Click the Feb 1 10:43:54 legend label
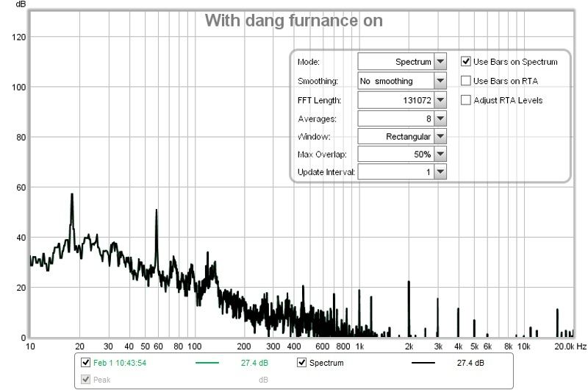588x390 pixels. pos(120,363)
